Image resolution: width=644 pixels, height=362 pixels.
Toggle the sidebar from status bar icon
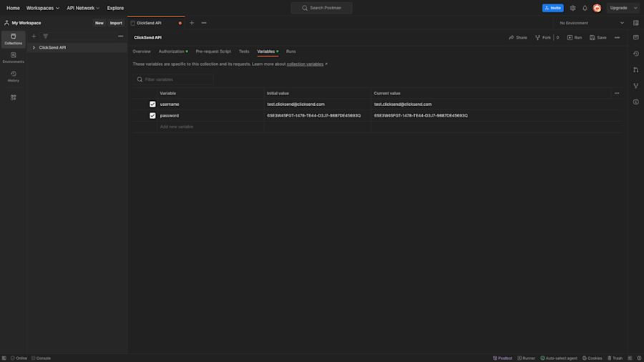[x=4, y=358]
